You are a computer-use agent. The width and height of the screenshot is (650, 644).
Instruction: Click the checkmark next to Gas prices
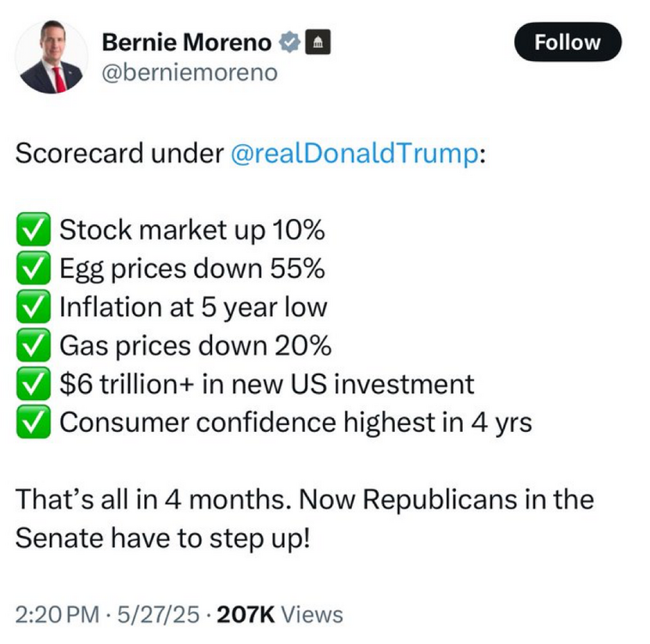[33, 346]
